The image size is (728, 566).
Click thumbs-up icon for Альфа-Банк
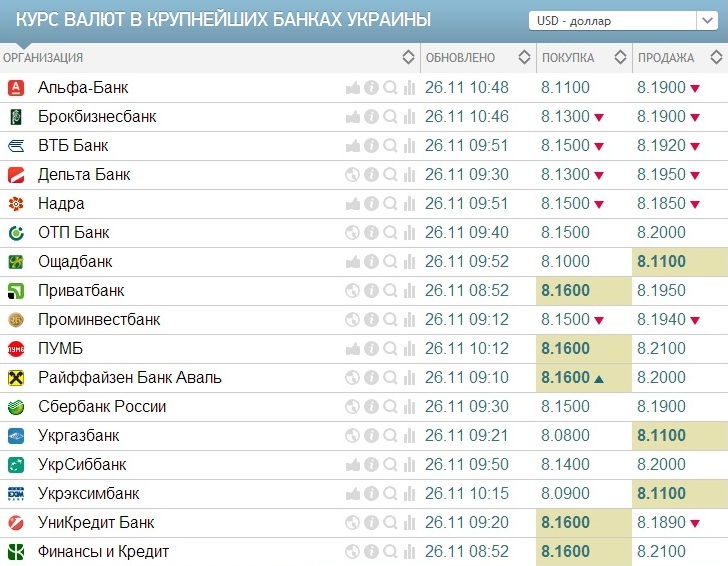[353, 87]
